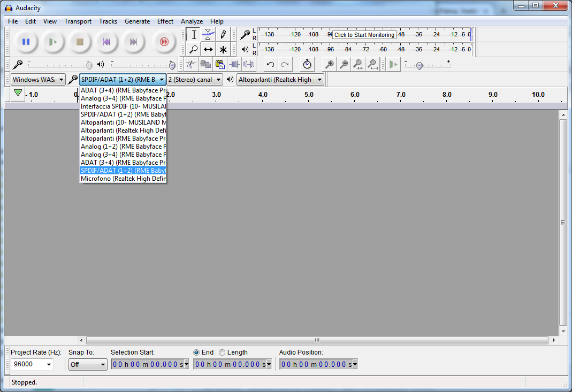Open the Edit menu
The width and height of the screenshot is (572, 392).
tap(30, 21)
